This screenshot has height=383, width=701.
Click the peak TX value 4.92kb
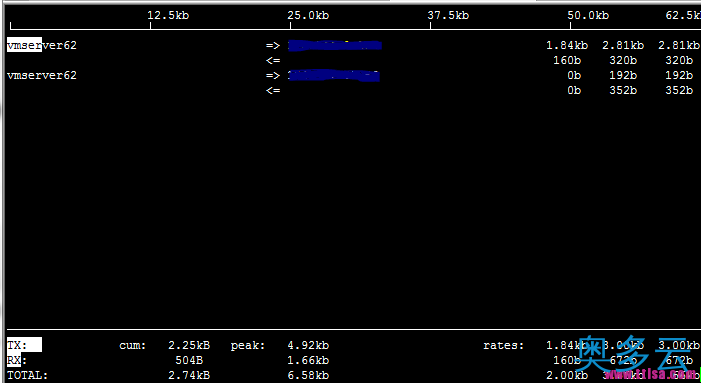point(308,345)
